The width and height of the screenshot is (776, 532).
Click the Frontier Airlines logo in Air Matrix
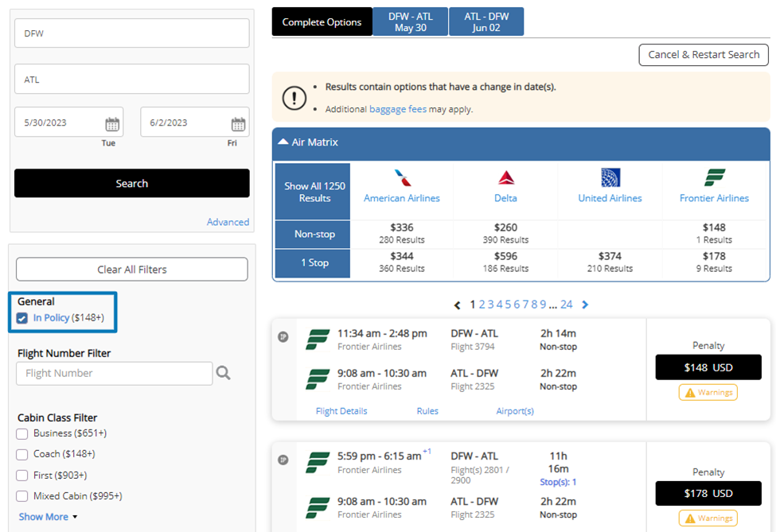[715, 177]
